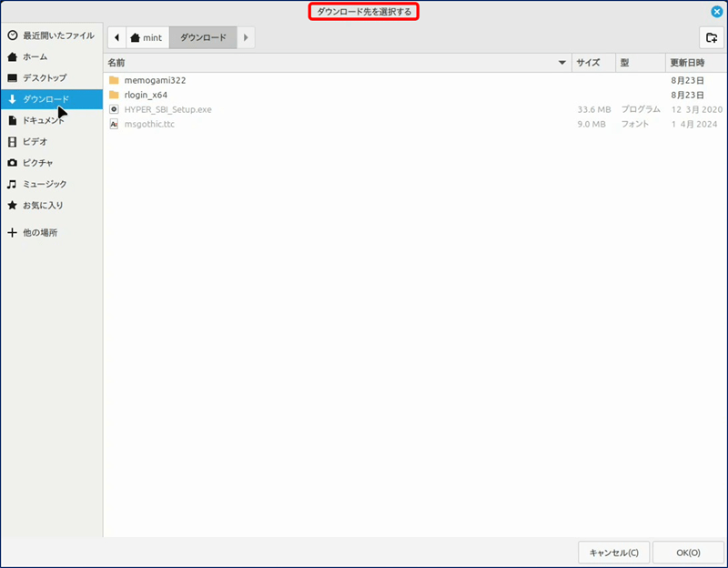The height and width of the screenshot is (568, 728).
Task: Open Favorites (お気に入り) in sidebar
Action: click(51, 206)
